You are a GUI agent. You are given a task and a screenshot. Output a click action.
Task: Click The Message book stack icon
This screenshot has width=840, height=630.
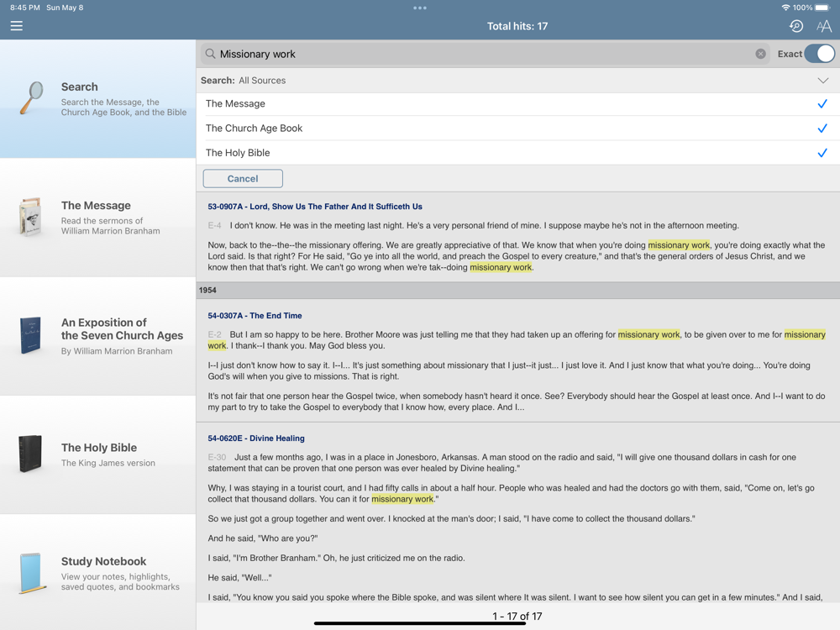point(30,217)
